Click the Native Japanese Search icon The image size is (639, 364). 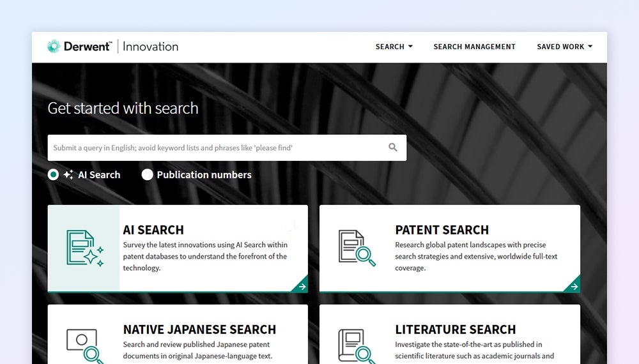pos(84,345)
